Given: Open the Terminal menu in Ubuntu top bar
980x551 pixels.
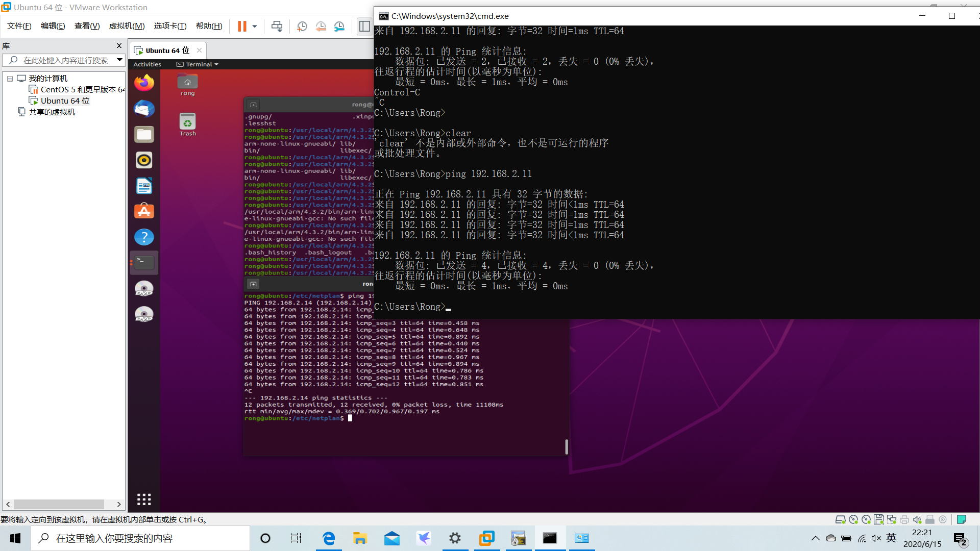Looking at the screenshot, I should click(x=197, y=64).
